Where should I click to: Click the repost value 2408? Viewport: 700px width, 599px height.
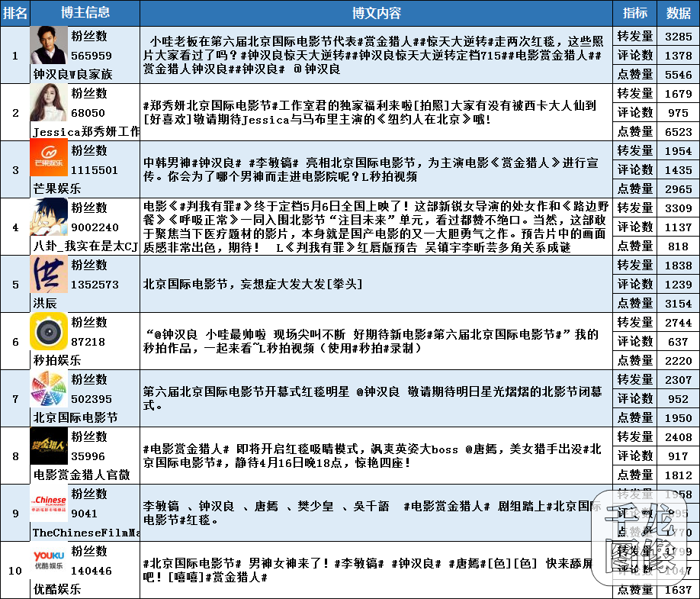678,437
